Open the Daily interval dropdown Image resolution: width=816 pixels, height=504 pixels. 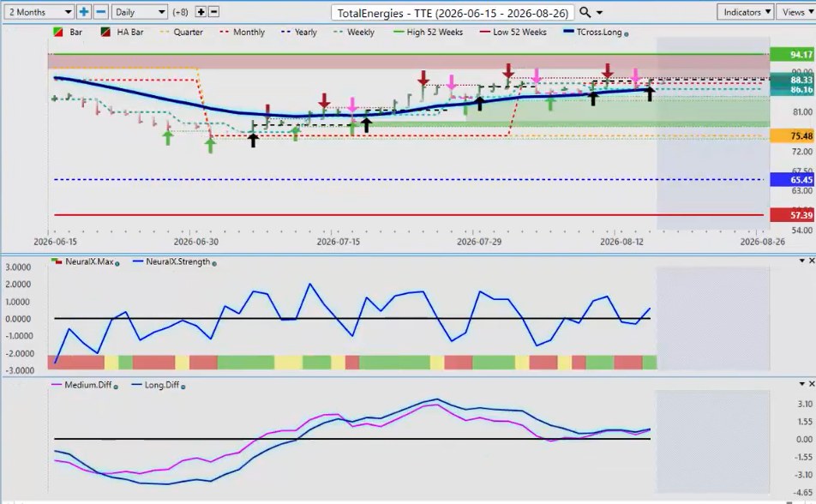tap(139, 12)
